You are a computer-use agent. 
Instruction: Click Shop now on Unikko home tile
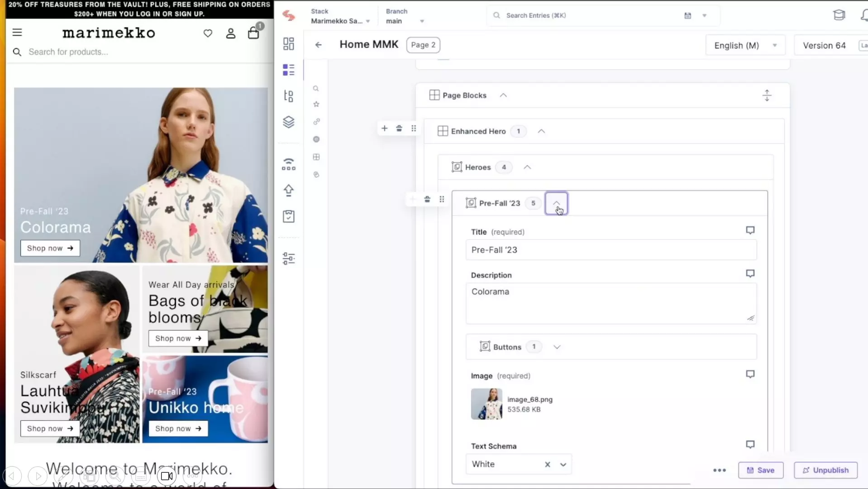pyautogui.click(x=178, y=428)
